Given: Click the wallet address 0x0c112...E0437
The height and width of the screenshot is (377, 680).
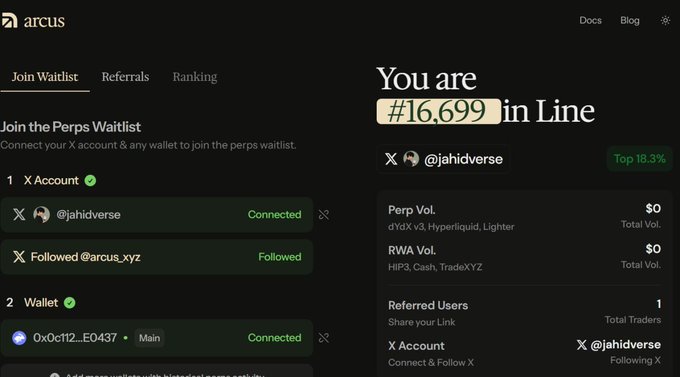Looking at the screenshot, I should tap(75, 338).
